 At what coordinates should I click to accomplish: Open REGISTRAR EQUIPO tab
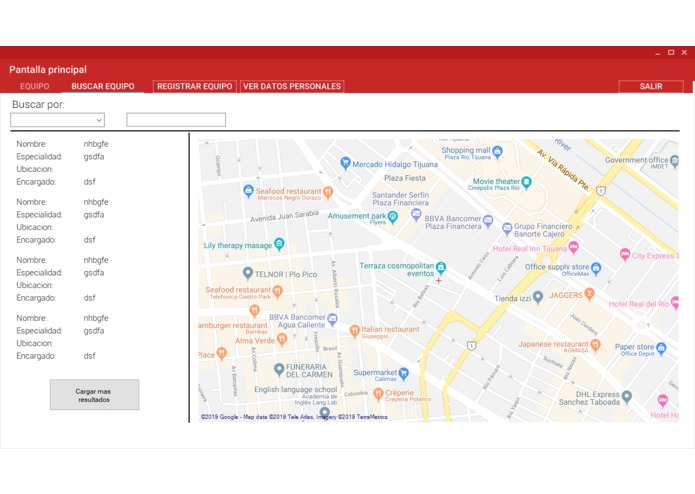195,86
